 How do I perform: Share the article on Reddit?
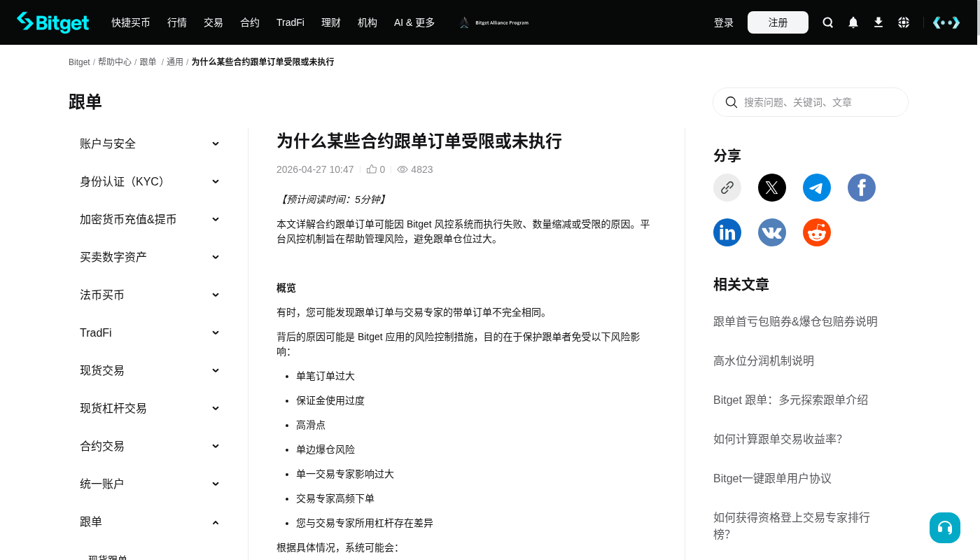[817, 232]
